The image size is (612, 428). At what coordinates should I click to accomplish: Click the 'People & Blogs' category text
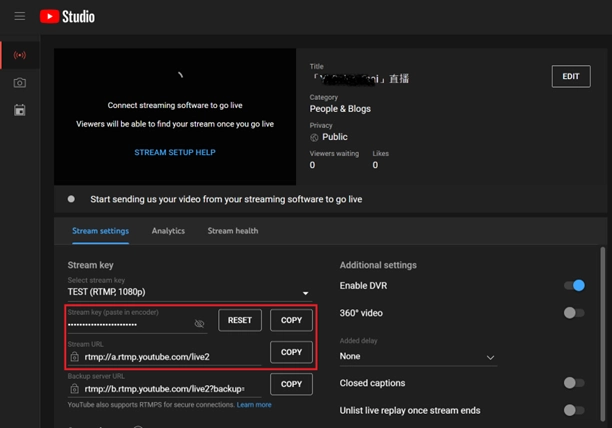pyautogui.click(x=340, y=109)
